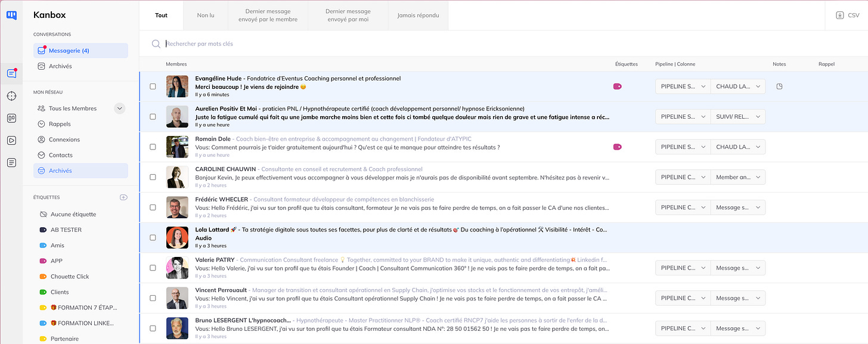Open the document list icon in left rail
The image size is (868, 344).
pos(11,163)
